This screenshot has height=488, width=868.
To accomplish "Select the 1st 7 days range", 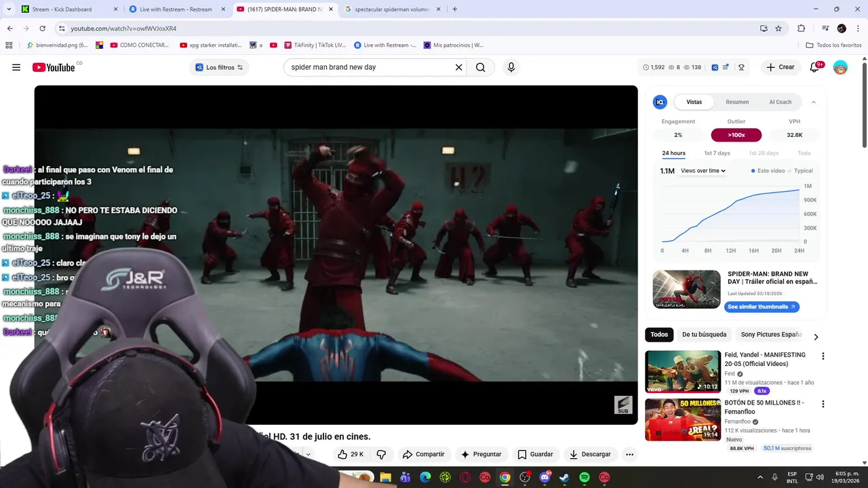I will point(717,153).
